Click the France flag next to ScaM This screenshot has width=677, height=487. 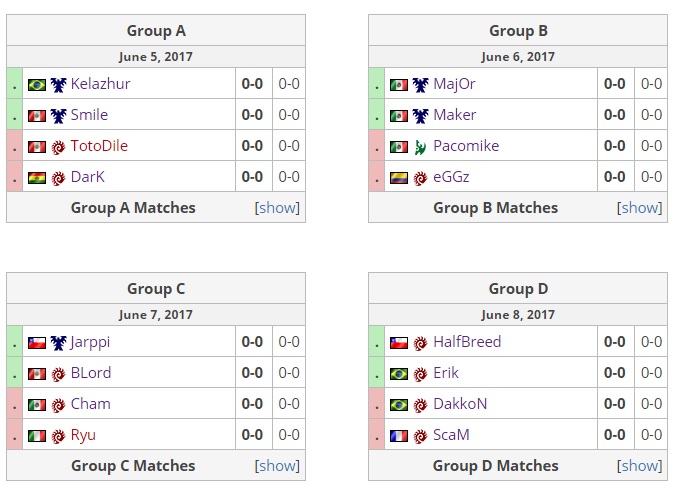[x=399, y=436]
